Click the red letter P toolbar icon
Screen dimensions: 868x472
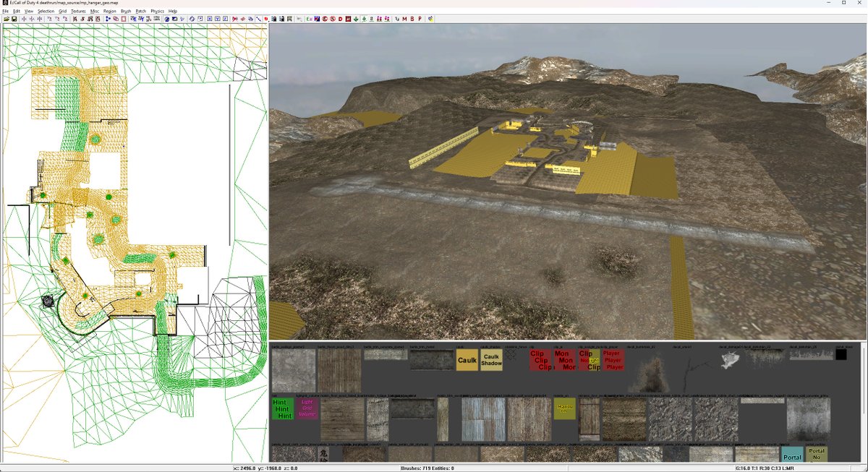pyautogui.click(x=420, y=19)
